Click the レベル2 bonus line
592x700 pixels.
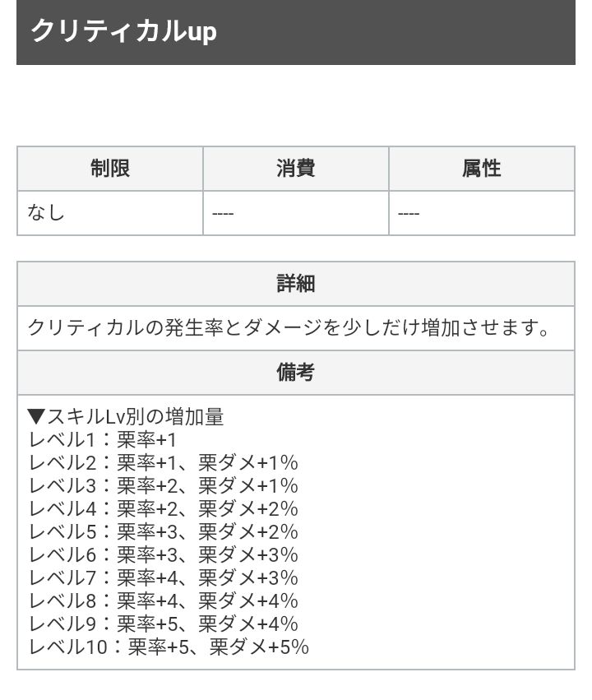pos(163,463)
